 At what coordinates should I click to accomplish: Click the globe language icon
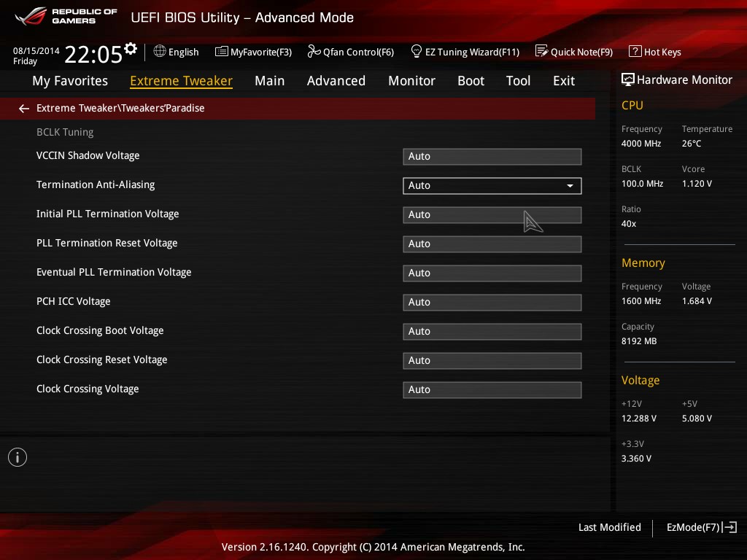[x=160, y=51]
